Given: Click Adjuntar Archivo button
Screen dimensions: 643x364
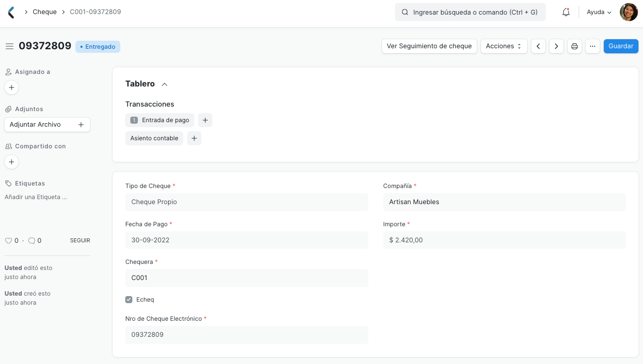Looking at the screenshot, I should [47, 125].
